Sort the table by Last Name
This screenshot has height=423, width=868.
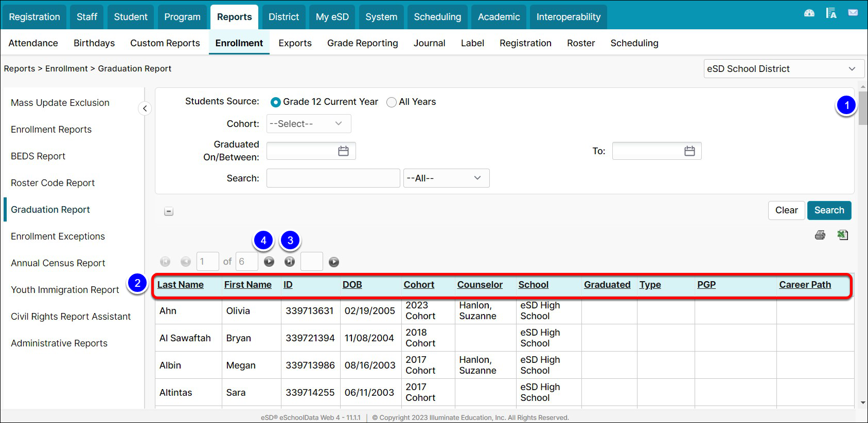click(181, 285)
